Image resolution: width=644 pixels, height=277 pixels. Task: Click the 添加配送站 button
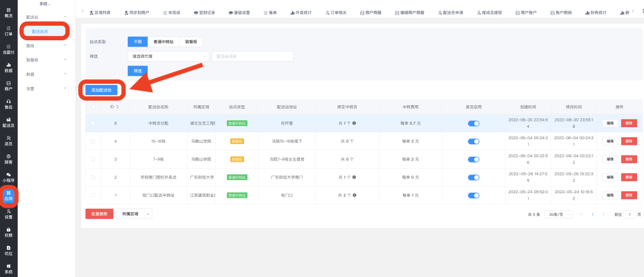pyautogui.click(x=101, y=90)
